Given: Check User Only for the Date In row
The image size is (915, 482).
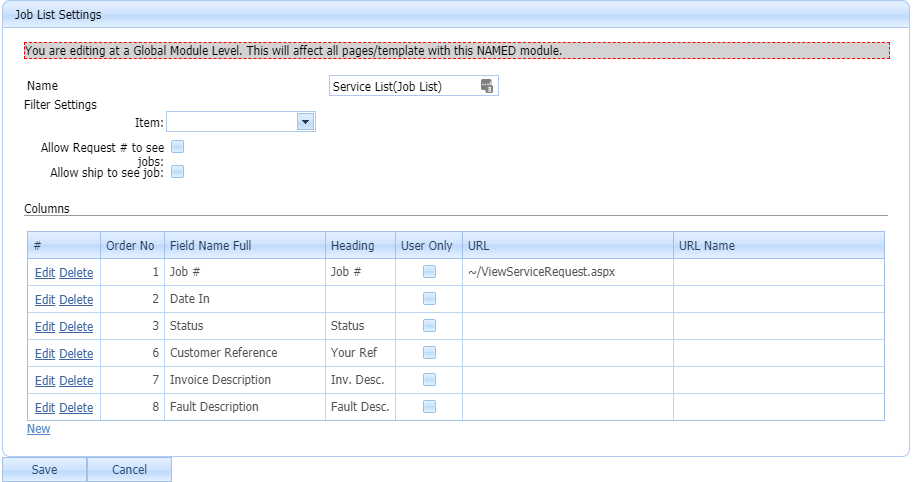Looking at the screenshot, I should (x=429, y=298).
